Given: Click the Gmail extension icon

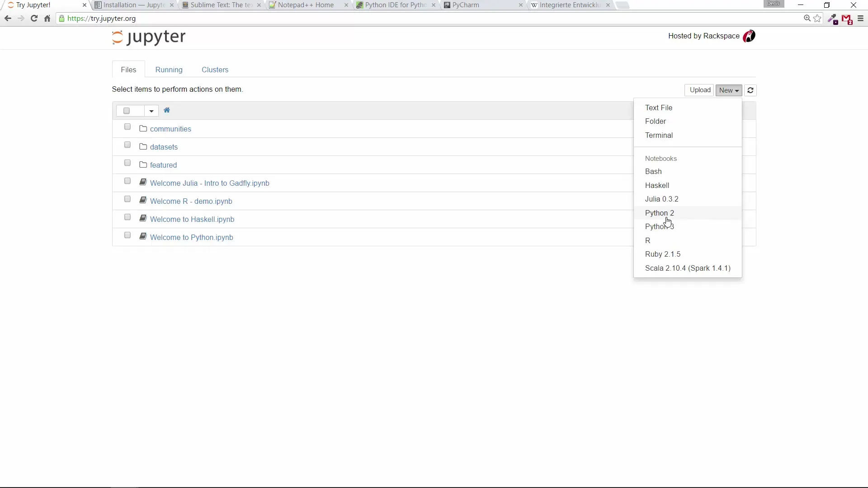Looking at the screenshot, I should 847,19.
